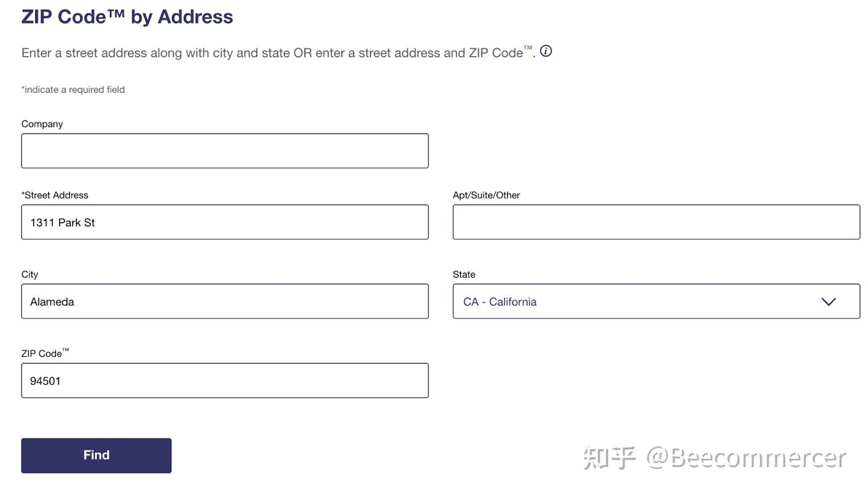Click the instruction sentence about street address

coord(278,52)
